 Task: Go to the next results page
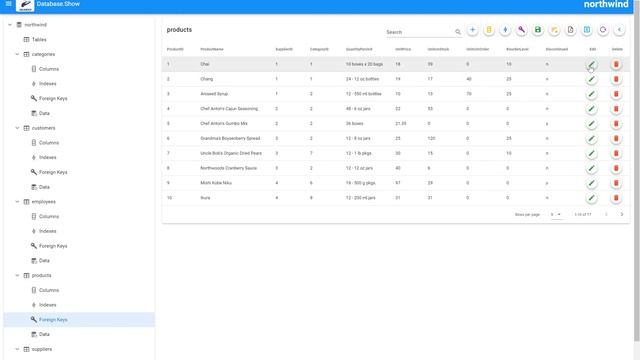(622, 214)
